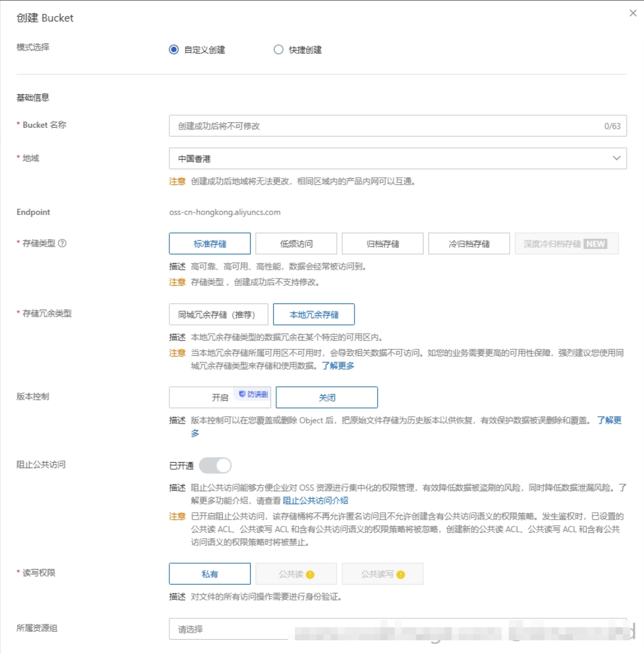Image resolution: width=644 pixels, height=654 pixels.
Task: Open the 地域 region dropdown
Action: pyautogui.click(x=395, y=158)
